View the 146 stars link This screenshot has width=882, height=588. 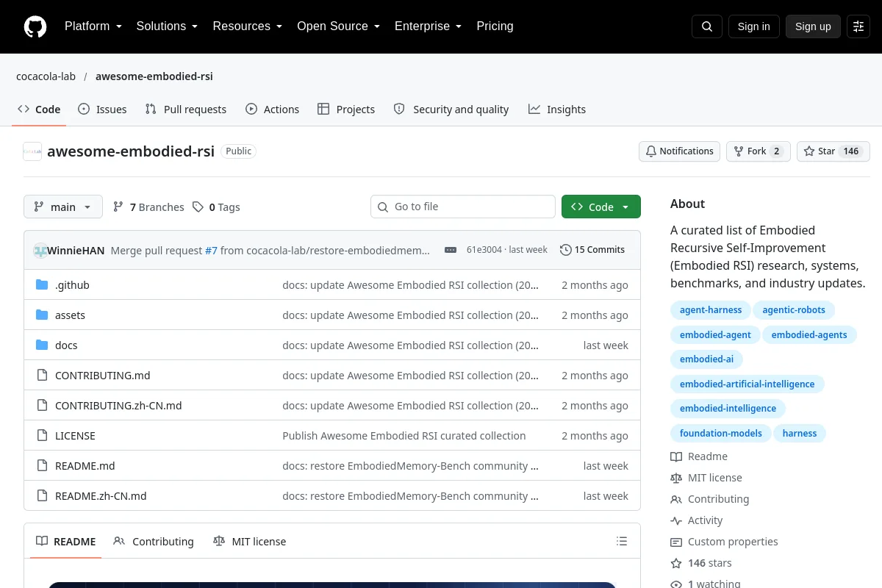(x=701, y=563)
